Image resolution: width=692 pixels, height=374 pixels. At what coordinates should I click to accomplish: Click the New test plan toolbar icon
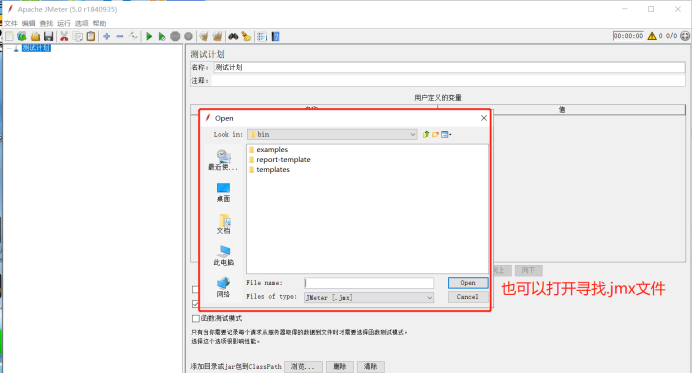[x=9, y=36]
